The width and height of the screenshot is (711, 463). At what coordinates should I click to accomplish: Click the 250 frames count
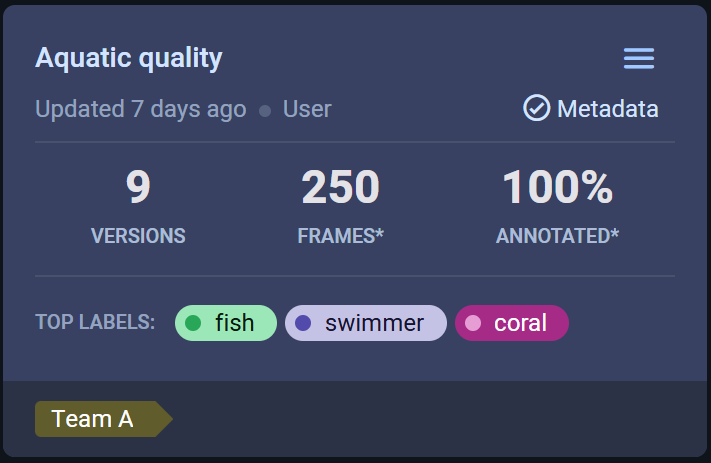point(340,188)
